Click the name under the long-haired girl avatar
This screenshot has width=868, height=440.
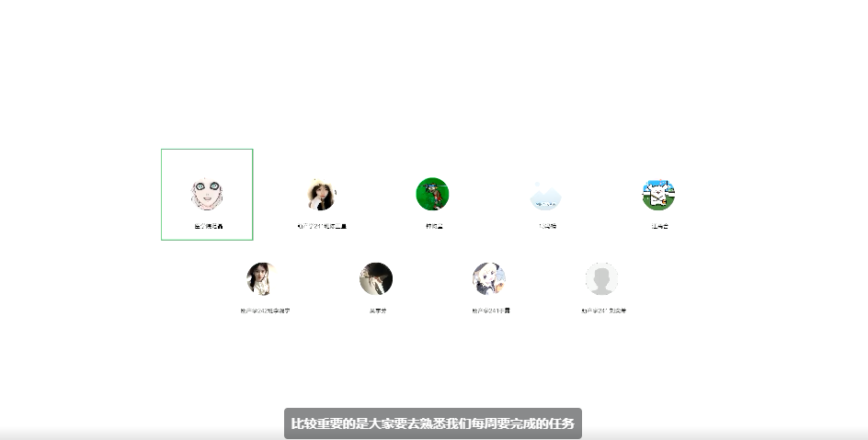pyautogui.click(x=322, y=226)
